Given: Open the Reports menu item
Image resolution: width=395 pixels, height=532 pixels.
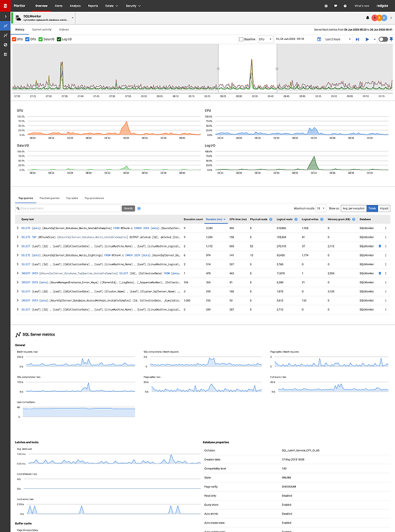Looking at the screenshot, I should 93,6.
